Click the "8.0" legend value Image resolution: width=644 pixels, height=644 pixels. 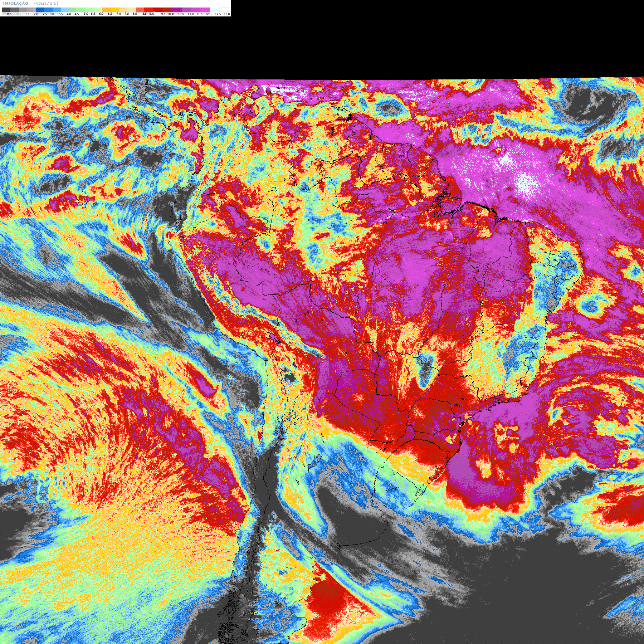point(135,14)
